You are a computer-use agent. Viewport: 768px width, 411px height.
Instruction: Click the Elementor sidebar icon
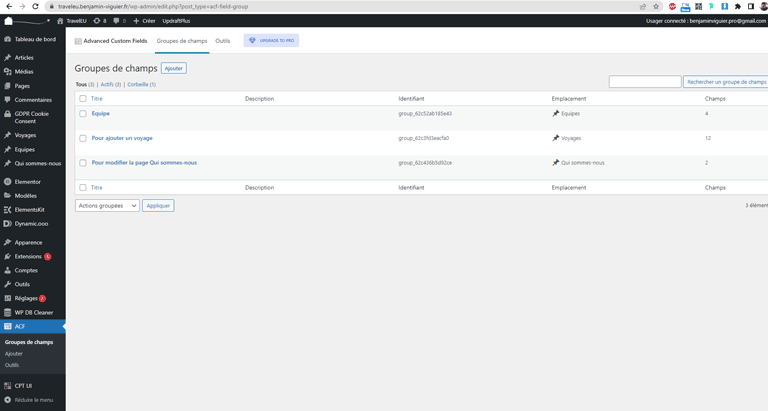tap(8, 181)
